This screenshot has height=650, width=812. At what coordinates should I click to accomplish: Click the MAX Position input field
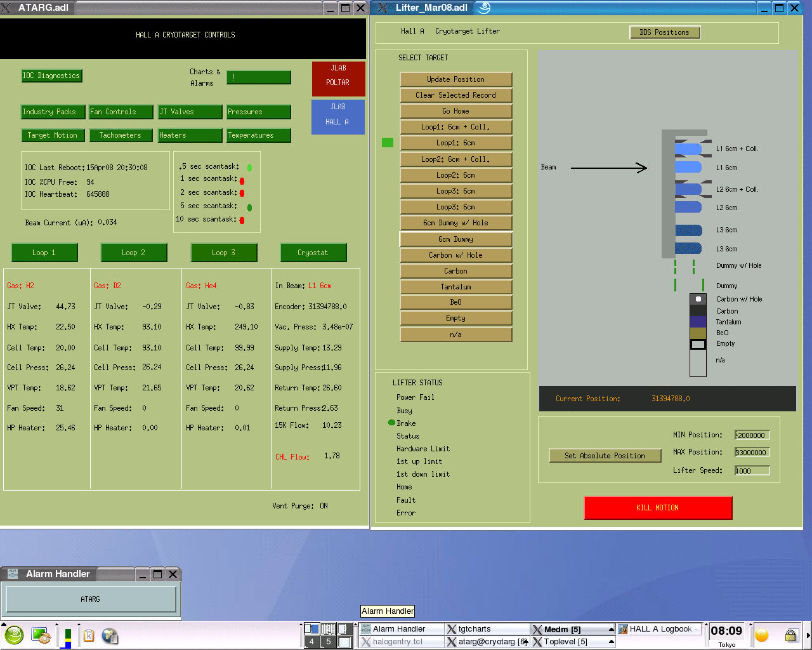coord(752,453)
